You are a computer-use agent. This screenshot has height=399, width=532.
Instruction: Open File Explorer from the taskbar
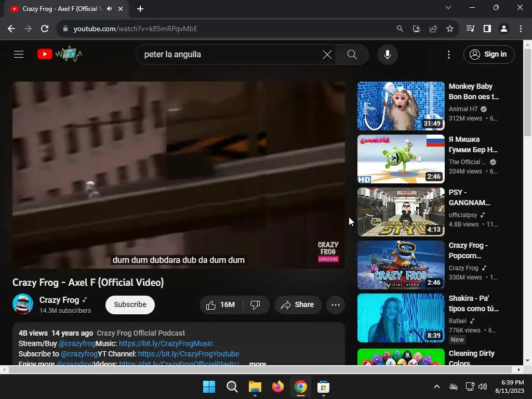(x=255, y=387)
